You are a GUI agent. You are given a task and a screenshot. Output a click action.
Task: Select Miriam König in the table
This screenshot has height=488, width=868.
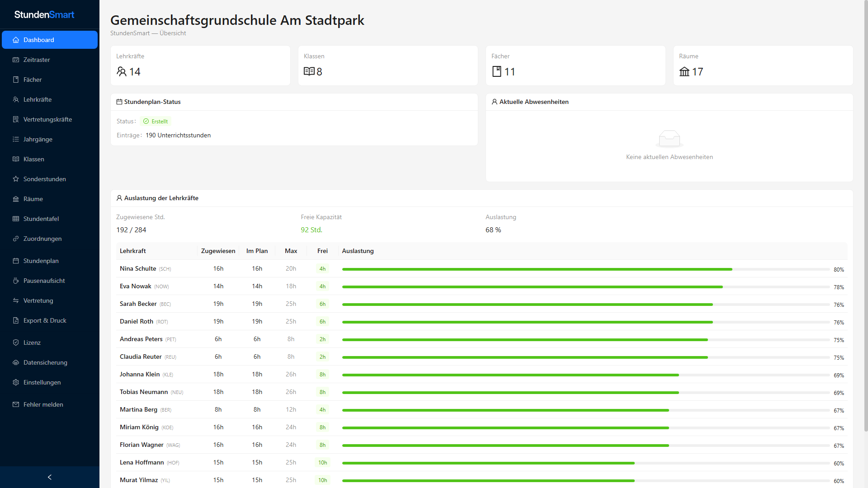pos(139,427)
